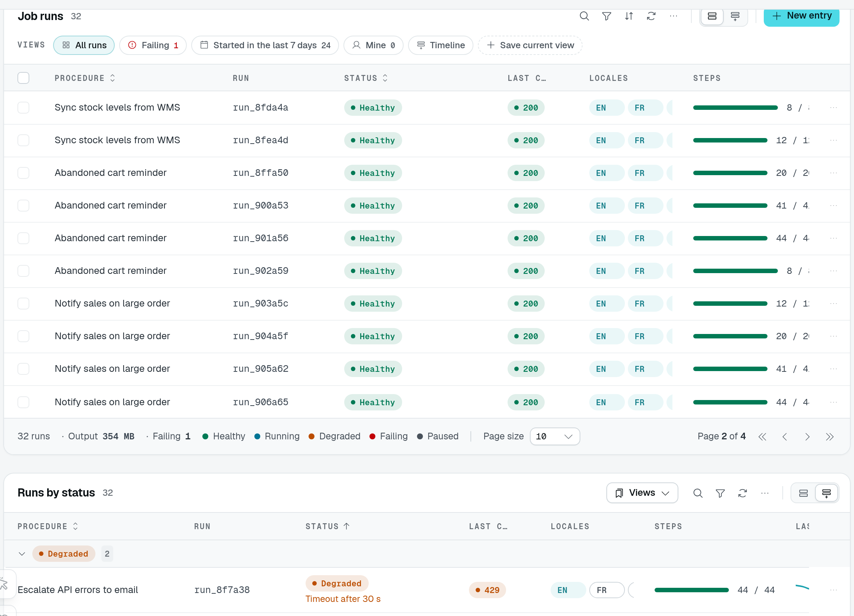Open more options in Runs by status panel
Screen dimensions: 854x616
[x=765, y=493]
